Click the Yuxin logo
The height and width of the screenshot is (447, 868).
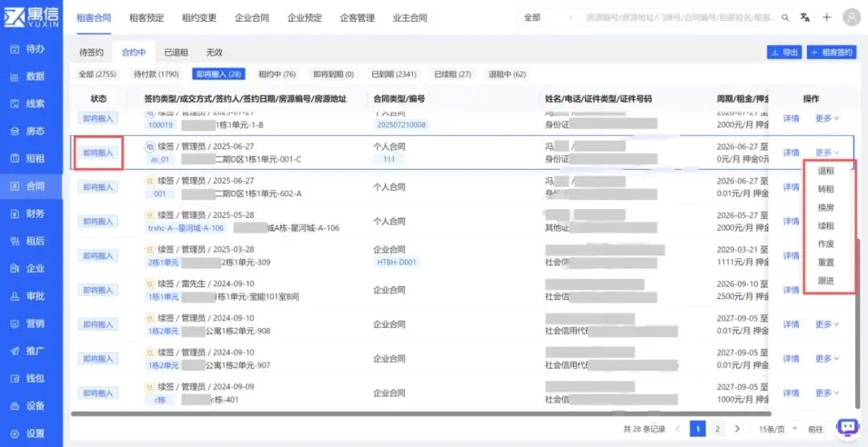[x=31, y=17]
